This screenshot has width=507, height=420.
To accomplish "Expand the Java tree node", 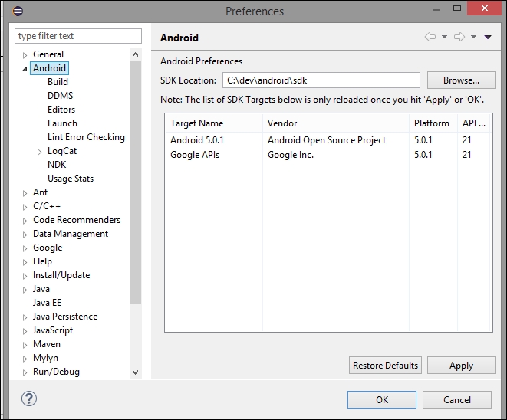I will point(25,290).
